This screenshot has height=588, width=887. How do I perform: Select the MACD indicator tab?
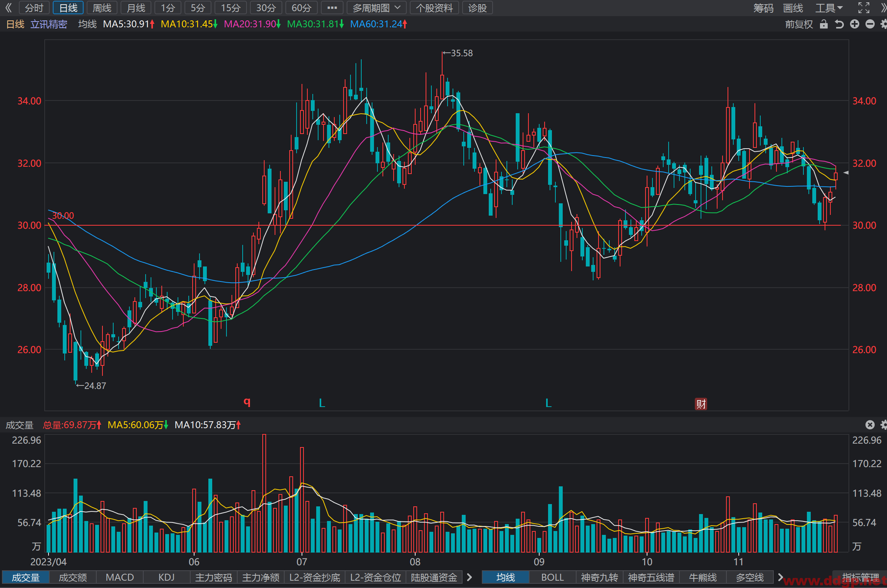pyautogui.click(x=120, y=577)
